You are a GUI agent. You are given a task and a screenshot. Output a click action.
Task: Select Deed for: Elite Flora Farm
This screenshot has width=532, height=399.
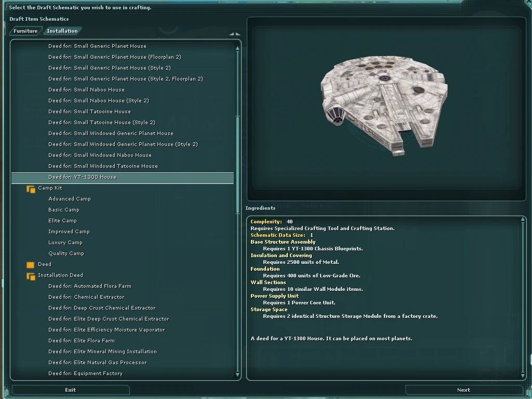[x=82, y=340]
